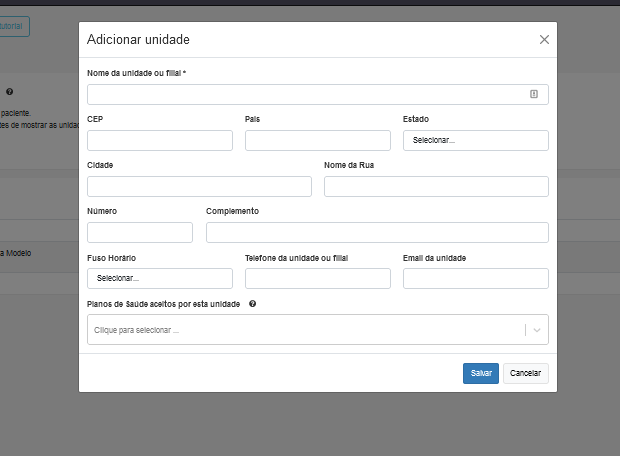Click the Cidade input field

[199, 186]
